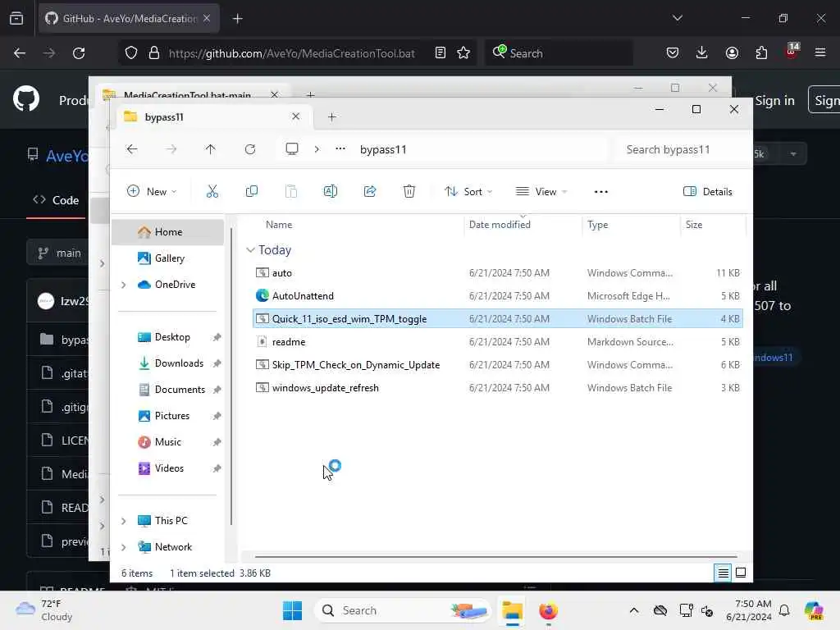Screen dimensions: 840x630
Task: Collapse the Today group
Action: [x=250, y=250]
